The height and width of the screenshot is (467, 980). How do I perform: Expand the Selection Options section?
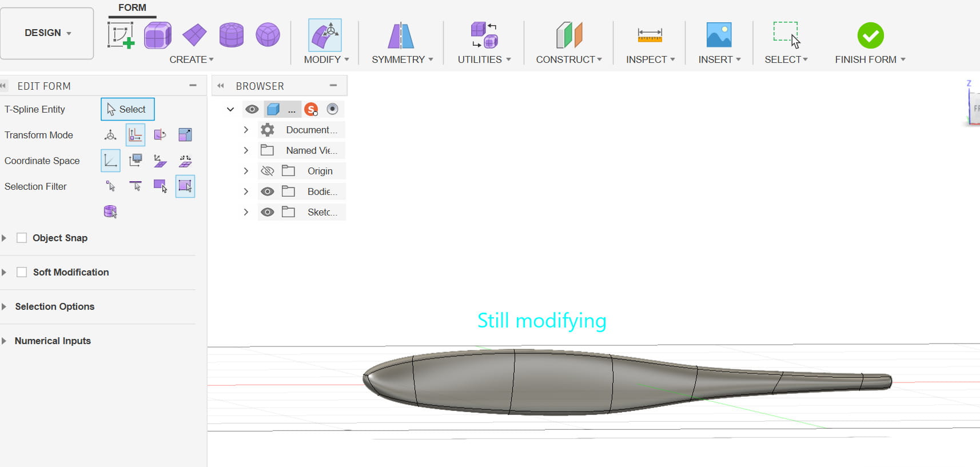pyautogui.click(x=4, y=306)
